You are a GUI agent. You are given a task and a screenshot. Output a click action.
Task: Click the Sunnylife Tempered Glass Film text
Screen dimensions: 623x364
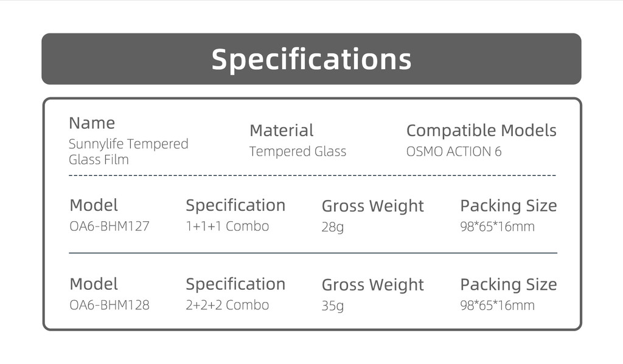click(x=128, y=151)
